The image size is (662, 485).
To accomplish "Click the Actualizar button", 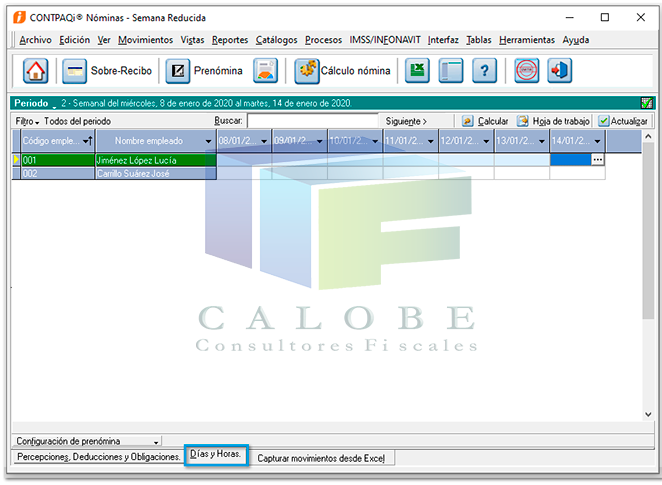I will [x=623, y=121].
